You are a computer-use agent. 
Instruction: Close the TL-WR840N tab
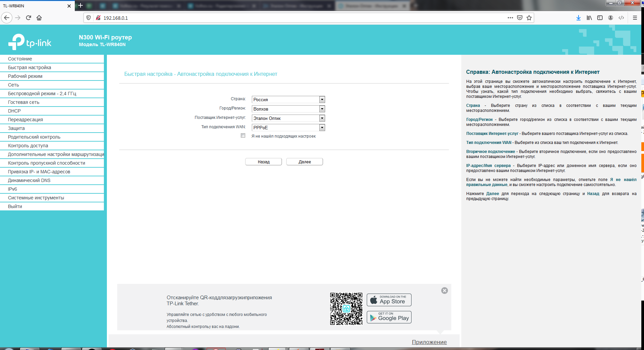click(x=69, y=6)
